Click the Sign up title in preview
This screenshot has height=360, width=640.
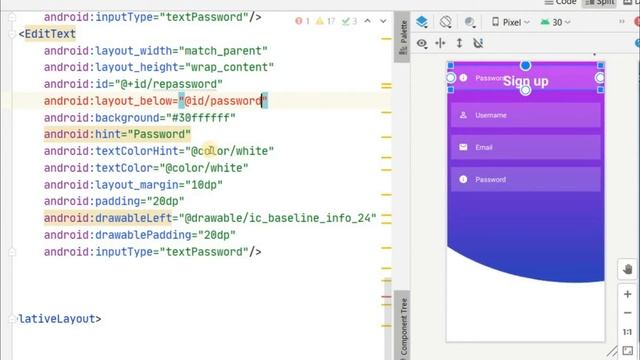tap(526, 81)
